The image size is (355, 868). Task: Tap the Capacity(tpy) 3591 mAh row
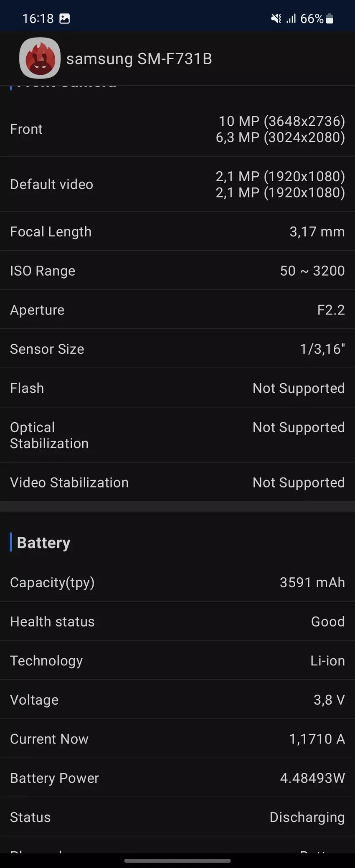(177, 582)
